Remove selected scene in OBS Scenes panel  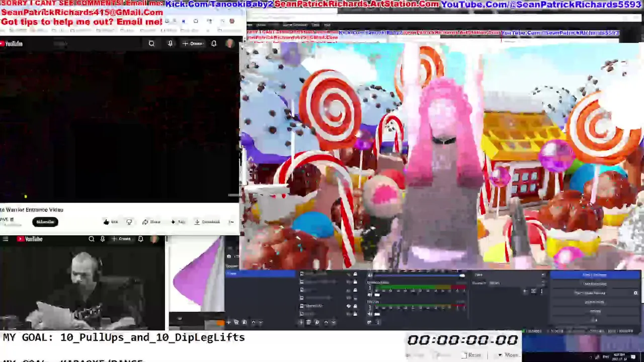click(236, 322)
